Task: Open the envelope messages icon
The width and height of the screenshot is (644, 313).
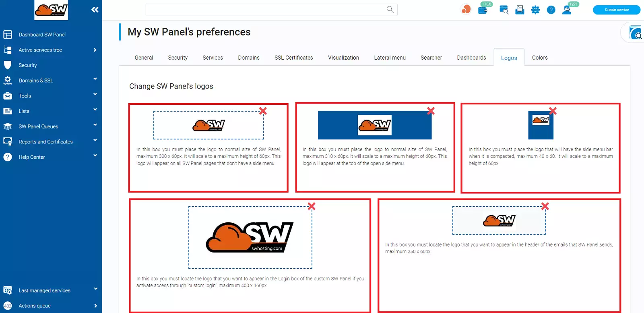Action: (520, 10)
